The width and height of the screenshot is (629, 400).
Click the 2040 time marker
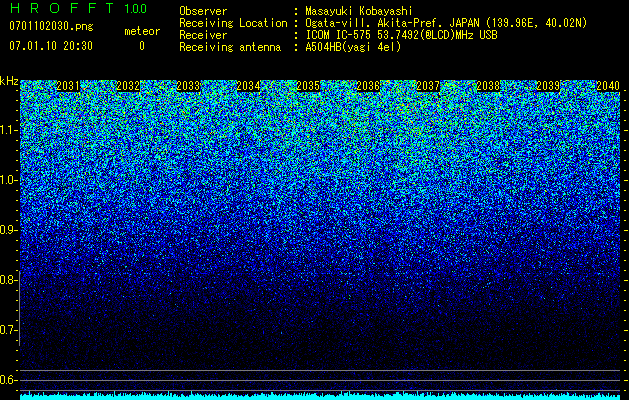pos(608,86)
